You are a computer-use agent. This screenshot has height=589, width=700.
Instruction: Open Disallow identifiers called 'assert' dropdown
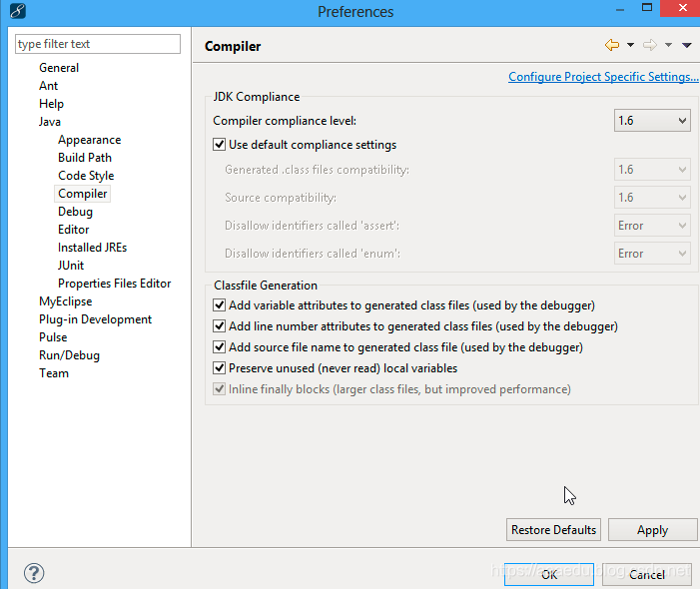point(652,226)
